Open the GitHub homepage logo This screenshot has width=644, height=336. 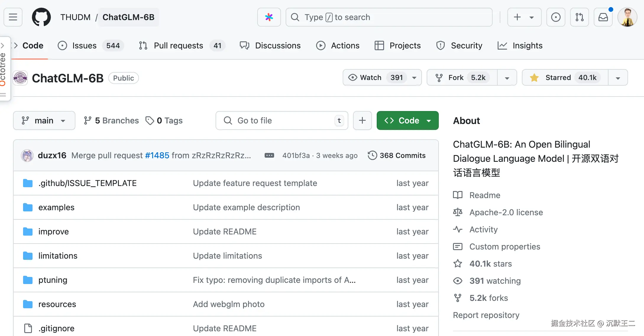click(x=41, y=17)
